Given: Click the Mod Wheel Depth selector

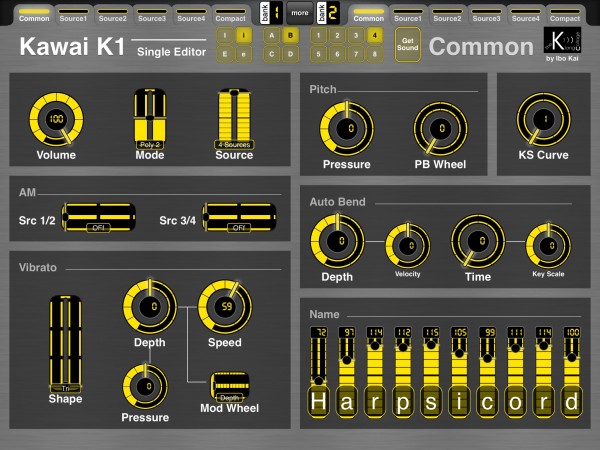Looking at the screenshot, I should 230,386.
